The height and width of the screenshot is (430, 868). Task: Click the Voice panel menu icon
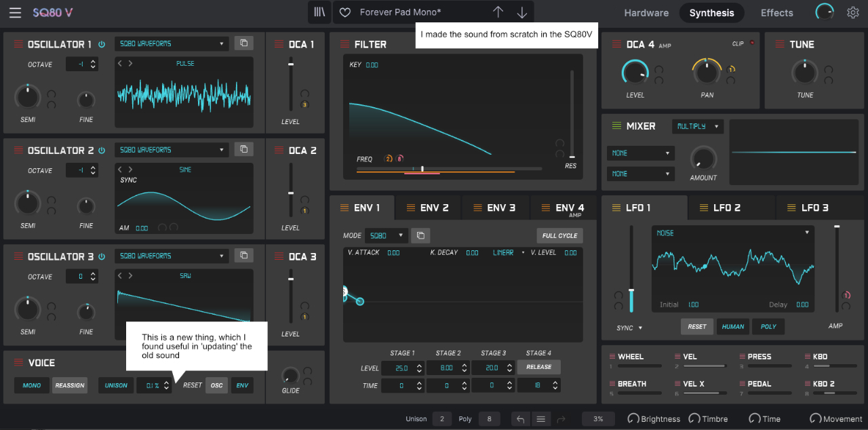[x=18, y=363]
